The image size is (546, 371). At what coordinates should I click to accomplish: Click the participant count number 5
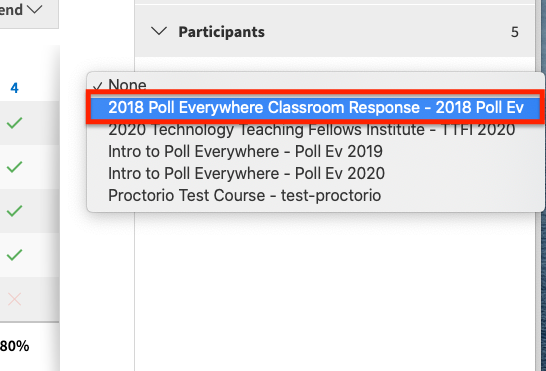tap(515, 32)
